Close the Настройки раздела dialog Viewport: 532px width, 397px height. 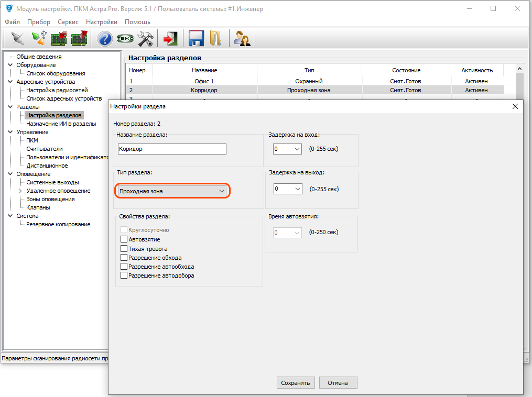pos(515,106)
